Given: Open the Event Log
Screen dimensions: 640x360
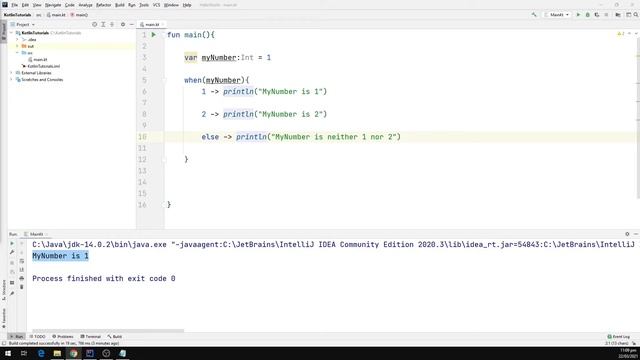Looking at the screenshot, I should tap(618, 337).
